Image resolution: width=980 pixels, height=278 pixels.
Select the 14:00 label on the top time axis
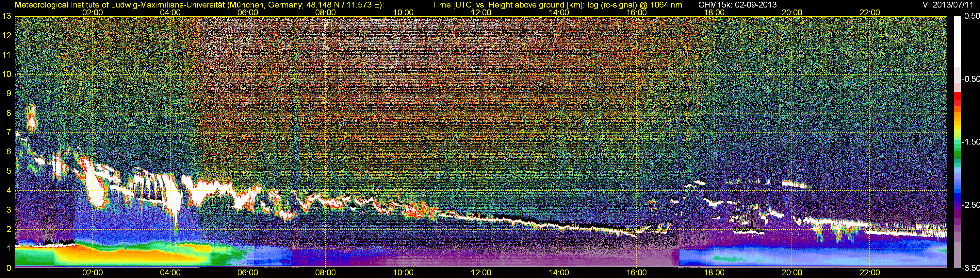pos(559,12)
